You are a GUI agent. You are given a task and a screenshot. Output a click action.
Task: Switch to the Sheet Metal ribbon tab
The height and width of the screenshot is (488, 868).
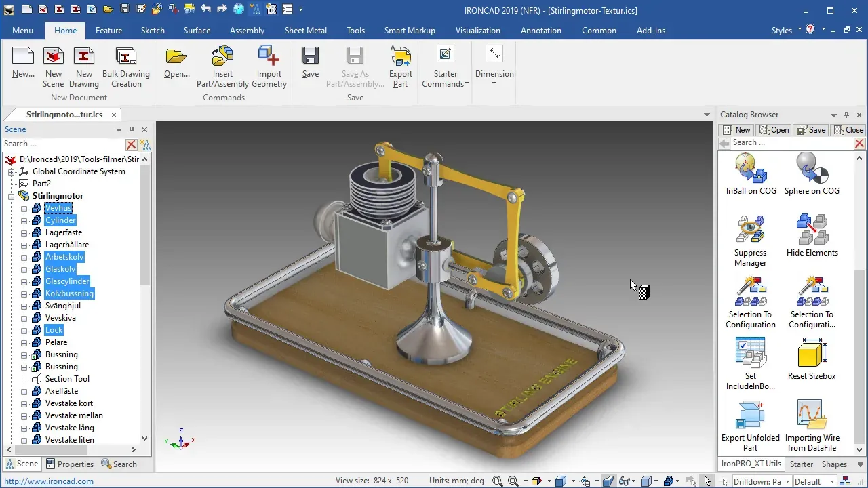click(x=305, y=30)
